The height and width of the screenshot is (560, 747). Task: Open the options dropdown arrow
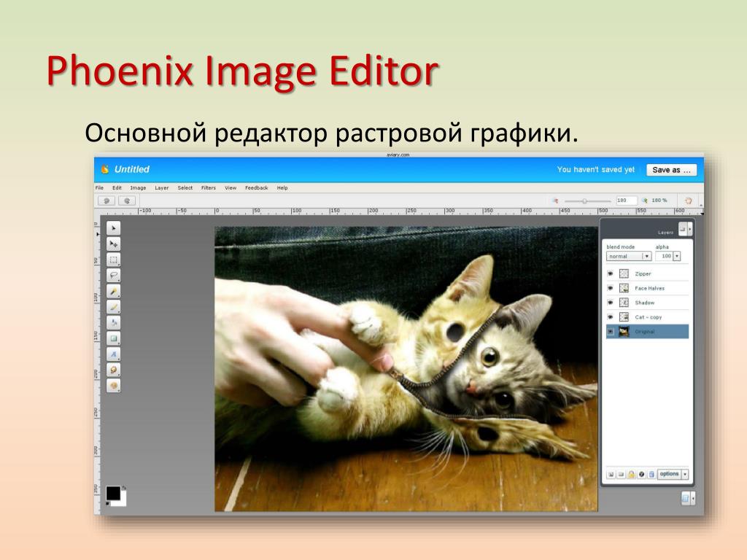click(685, 474)
